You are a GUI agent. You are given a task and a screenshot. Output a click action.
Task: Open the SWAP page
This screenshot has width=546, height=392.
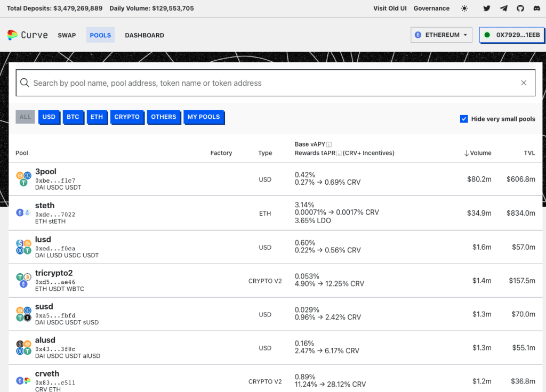point(67,35)
